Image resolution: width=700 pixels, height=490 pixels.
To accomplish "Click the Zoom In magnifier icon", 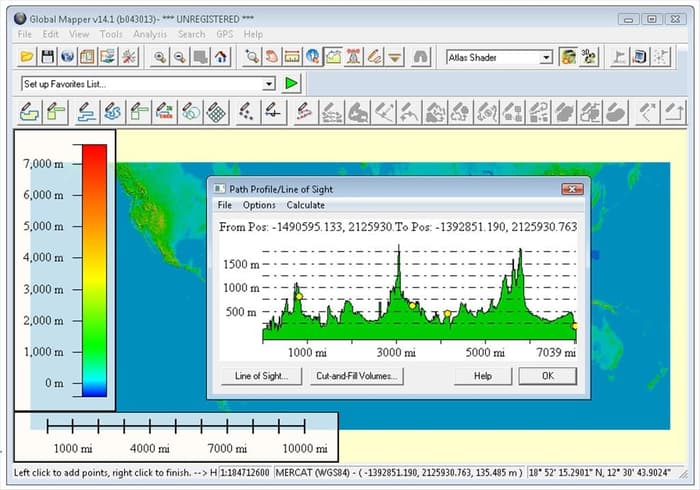I will (160, 57).
